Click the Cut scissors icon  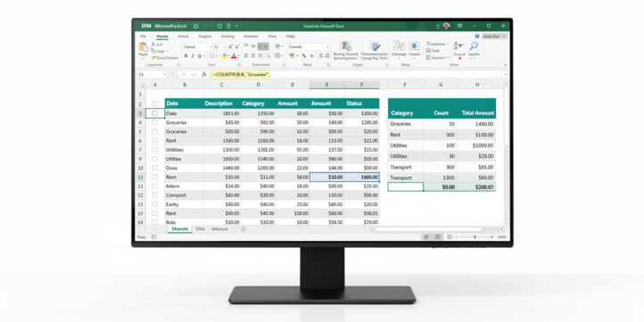[x=153, y=44]
